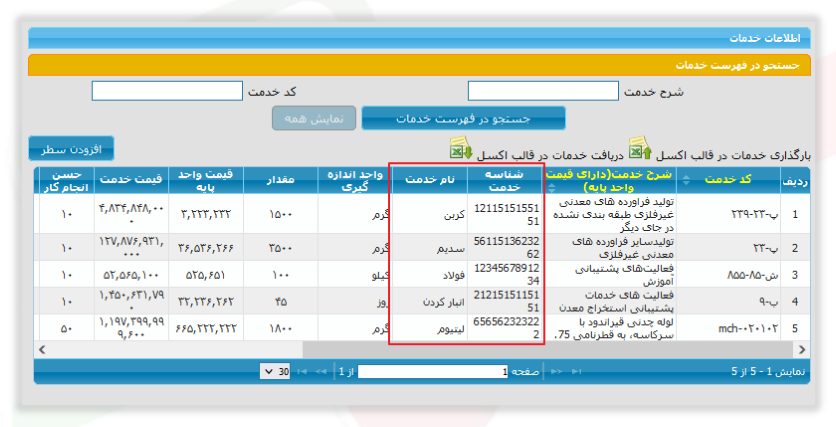Select the service name cell لیتیوم
The image size is (836, 427).
[x=451, y=329]
